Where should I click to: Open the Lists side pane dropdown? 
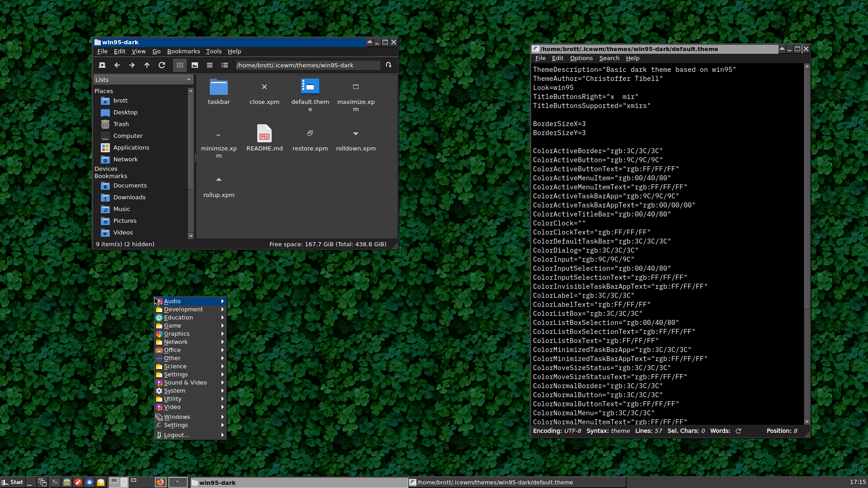(x=143, y=80)
